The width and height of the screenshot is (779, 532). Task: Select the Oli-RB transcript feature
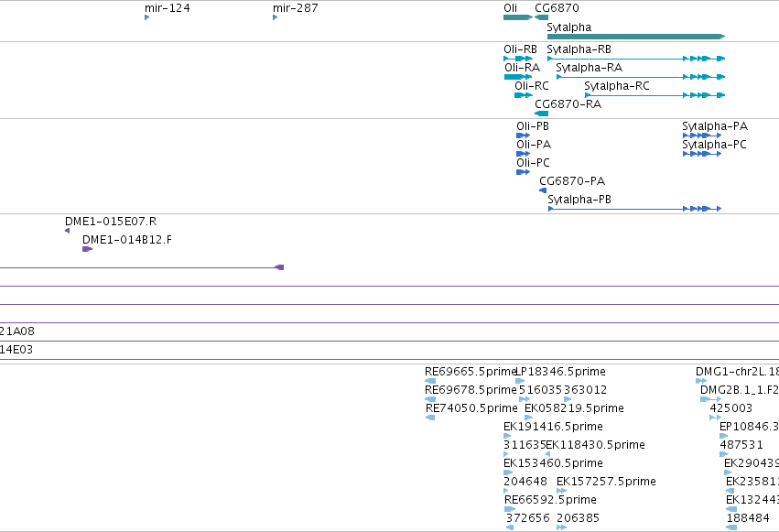pyautogui.click(x=518, y=59)
